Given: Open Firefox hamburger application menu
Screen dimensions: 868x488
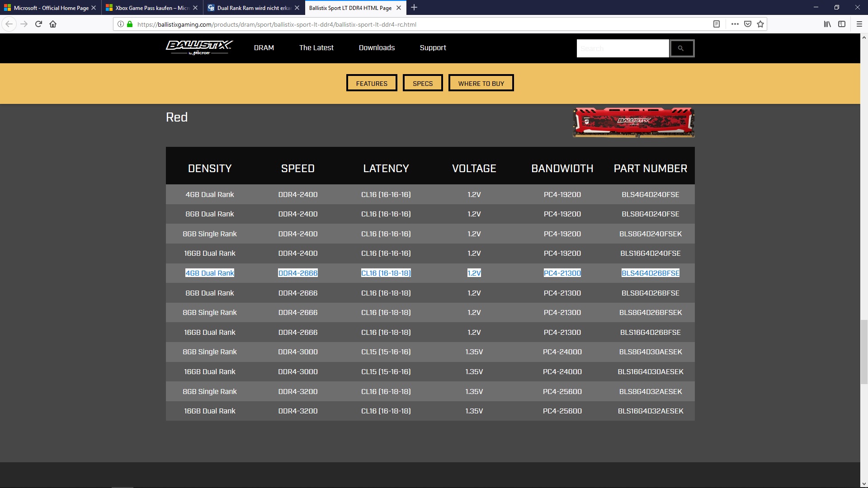Looking at the screenshot, I should [x=859, y=24].
